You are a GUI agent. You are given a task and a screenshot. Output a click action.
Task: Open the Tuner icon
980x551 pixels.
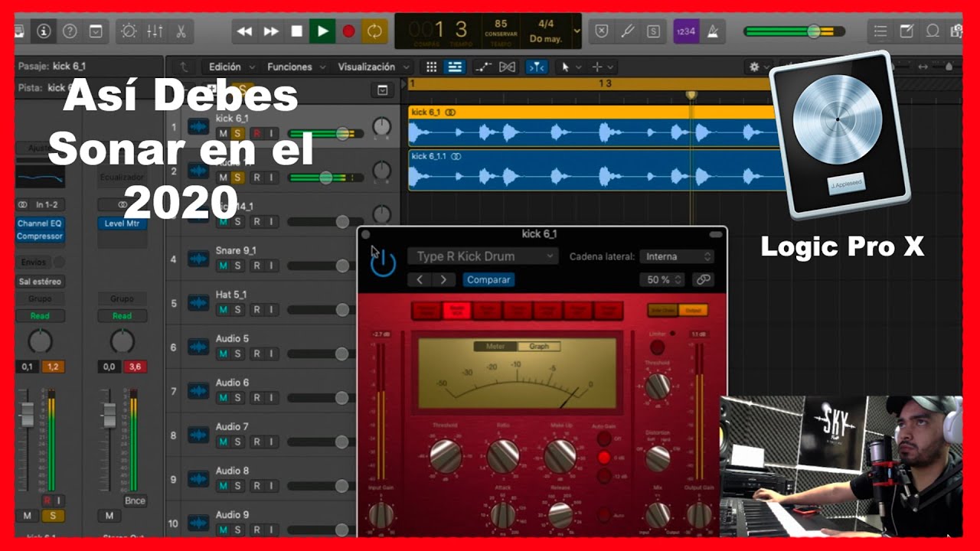click(x=628, y=31)
